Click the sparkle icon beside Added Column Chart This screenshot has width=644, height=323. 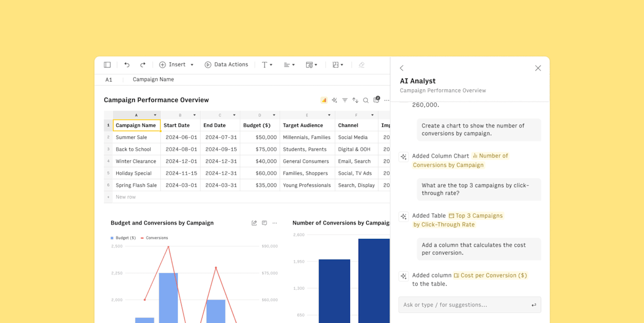pos(404,157)
